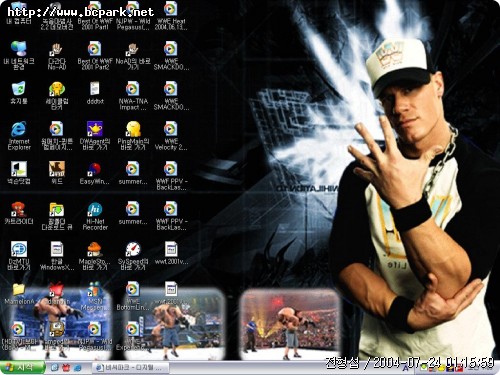
Task: Select the SySpeed shortcut gauge icon
Action: (133, 255)
